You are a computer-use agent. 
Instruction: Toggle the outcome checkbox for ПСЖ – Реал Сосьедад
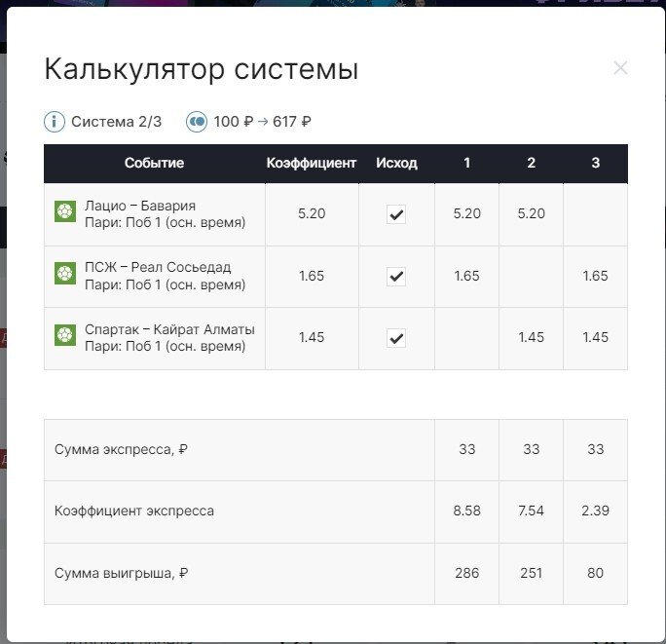pos(396,276)
